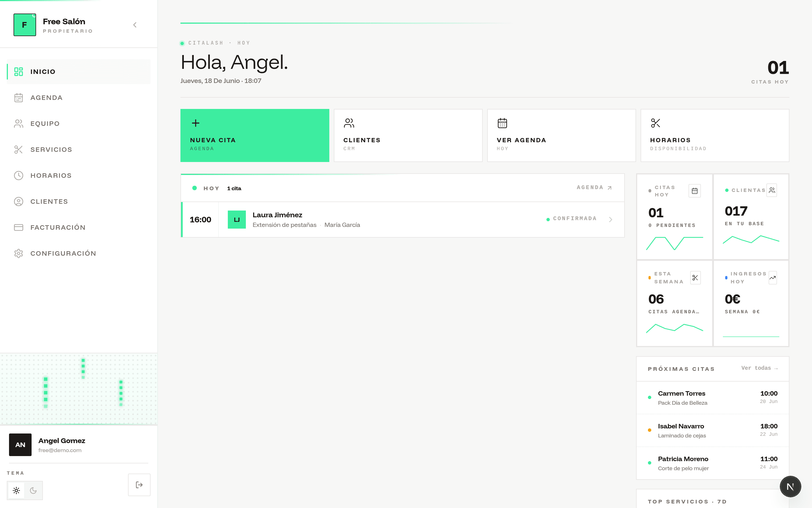Viewport: 812px width, 508px height.
Task: Create a new appointment via Nueva Cita
Action: pos(255,135)
